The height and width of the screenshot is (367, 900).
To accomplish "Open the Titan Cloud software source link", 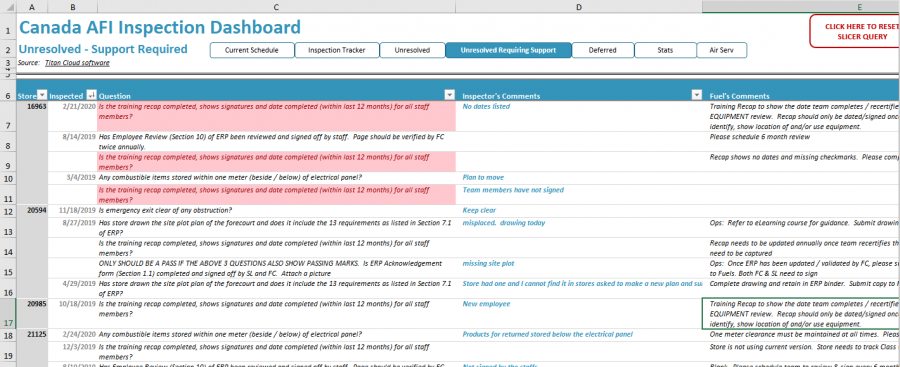I will click(x=77, y=63).
